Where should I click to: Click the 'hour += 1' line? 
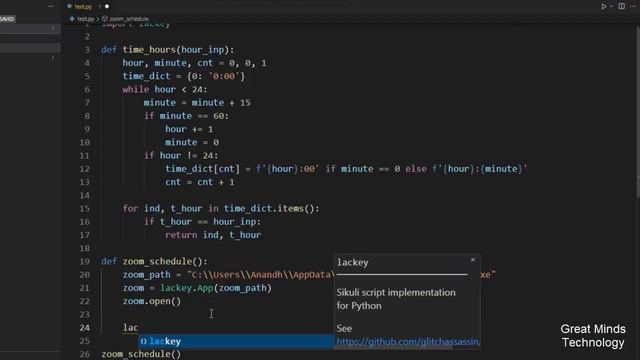coord(189,129)
